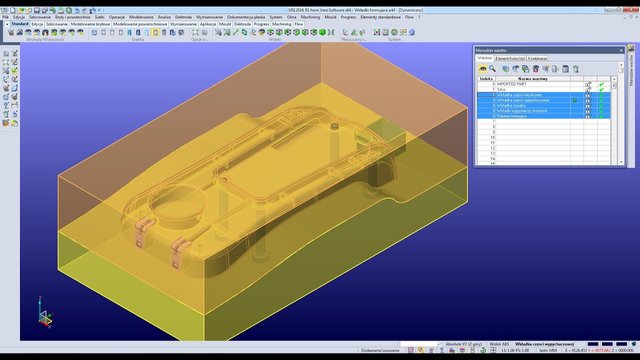Click the Nazwa warstwy column header
Screen dimensions: 640x360
click(x=533, y=79)
